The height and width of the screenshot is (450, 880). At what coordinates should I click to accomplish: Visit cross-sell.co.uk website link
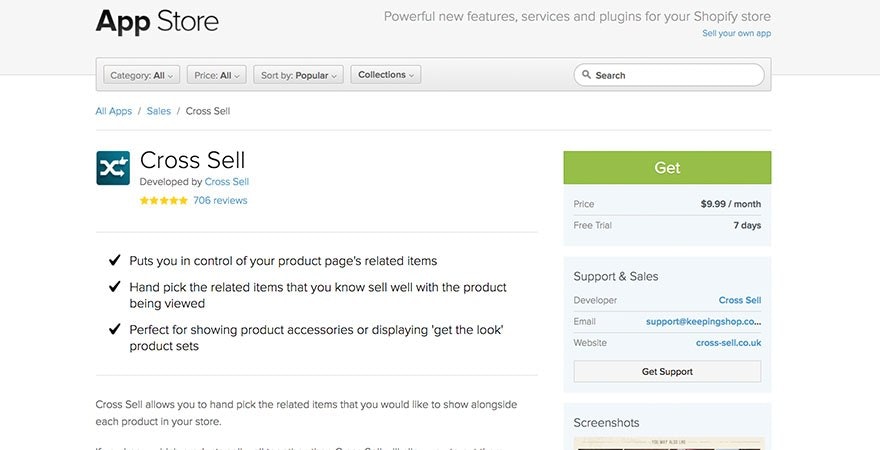728,342
